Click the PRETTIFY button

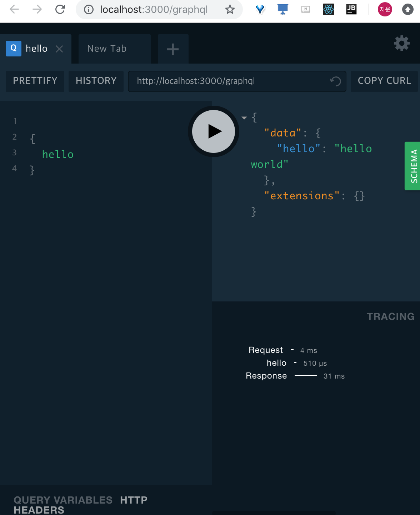35,81
